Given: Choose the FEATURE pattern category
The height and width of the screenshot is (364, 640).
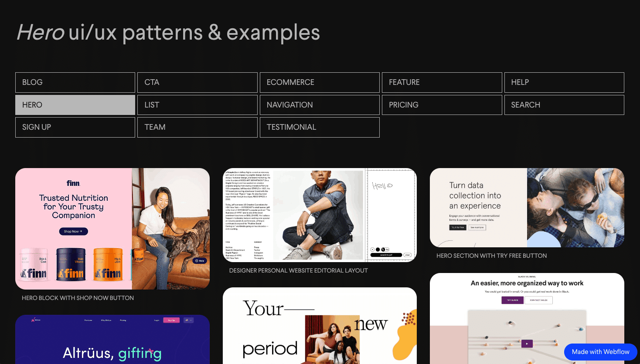Looking at the screenshot, I should click(x=442, y=82).
